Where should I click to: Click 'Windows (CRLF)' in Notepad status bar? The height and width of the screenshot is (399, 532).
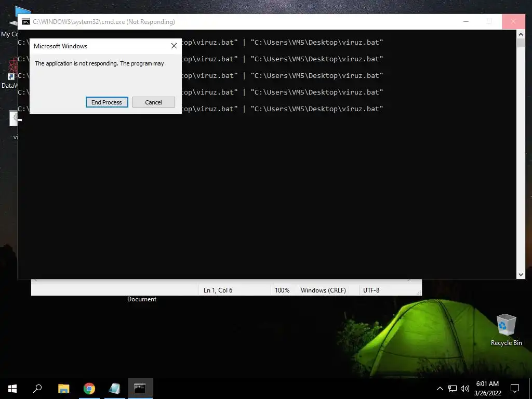pos(323,290)
